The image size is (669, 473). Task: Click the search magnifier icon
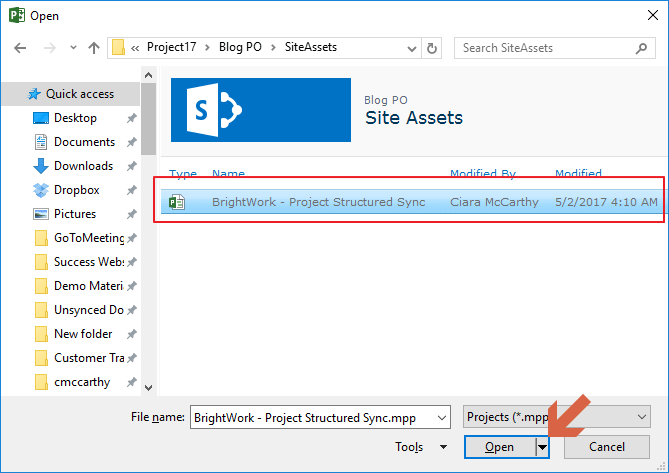click(x=641, y=48)
